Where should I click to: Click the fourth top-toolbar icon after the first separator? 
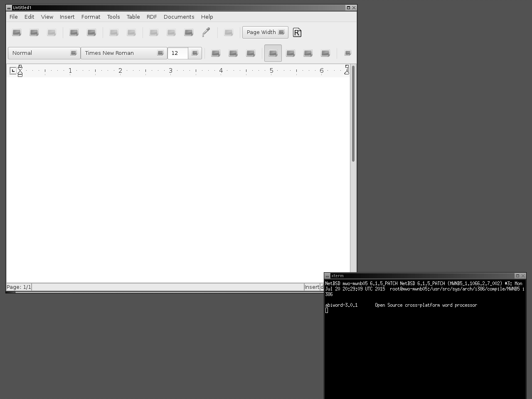coord(74,32)
